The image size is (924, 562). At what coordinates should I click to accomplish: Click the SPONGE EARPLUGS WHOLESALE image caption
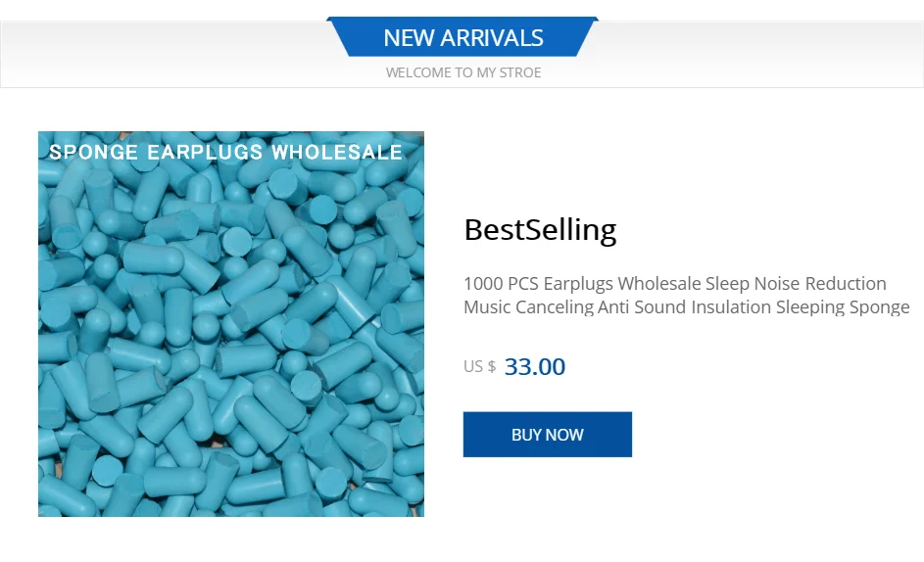[x=225, y=152]
